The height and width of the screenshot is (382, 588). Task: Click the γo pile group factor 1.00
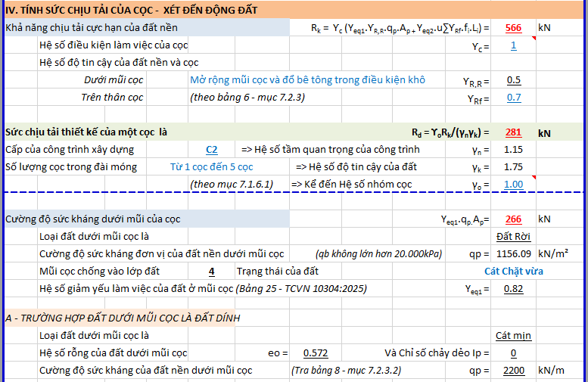point(513,185)
